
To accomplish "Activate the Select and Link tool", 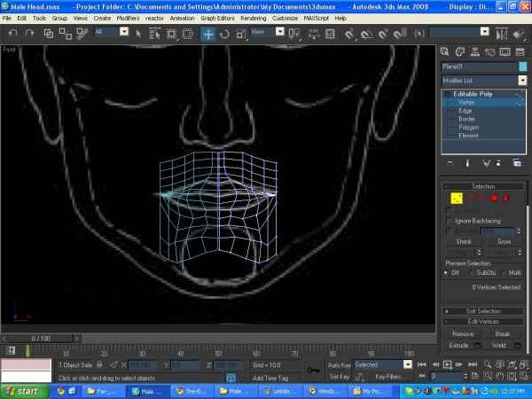I will 49,34.
